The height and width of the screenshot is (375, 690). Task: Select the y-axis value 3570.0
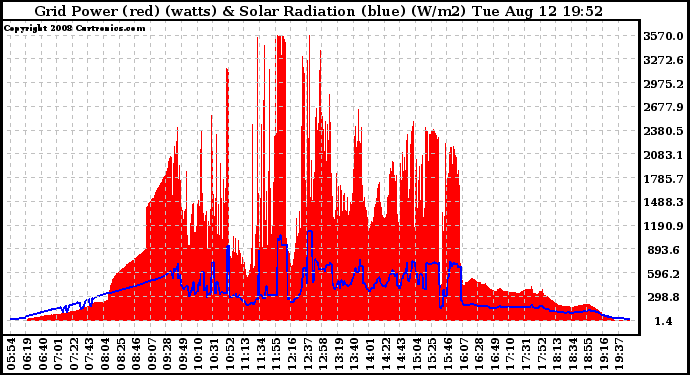[663, 36]
